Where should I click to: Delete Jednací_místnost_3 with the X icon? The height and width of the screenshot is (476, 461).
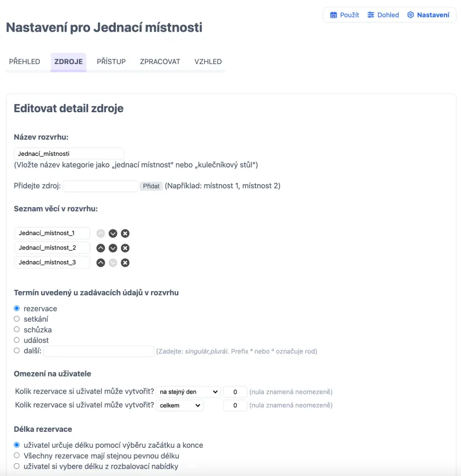click(125, 263)
